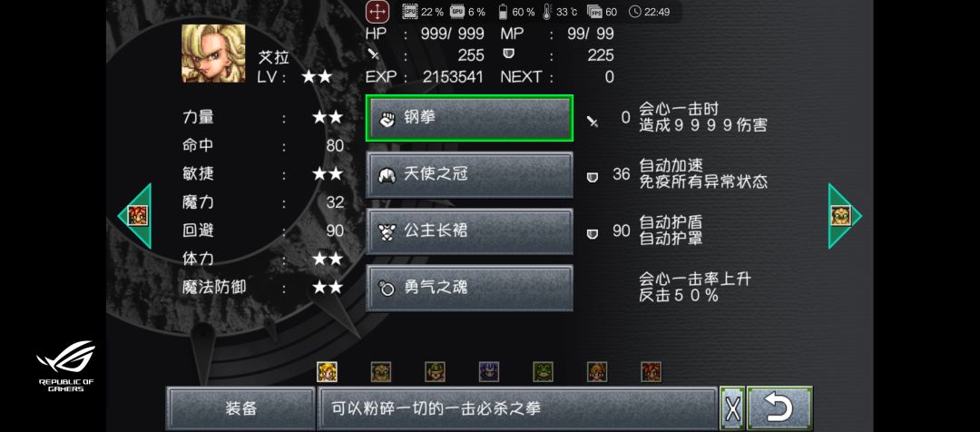Select the 天使之冠 helmet slot

coord(469,174)
